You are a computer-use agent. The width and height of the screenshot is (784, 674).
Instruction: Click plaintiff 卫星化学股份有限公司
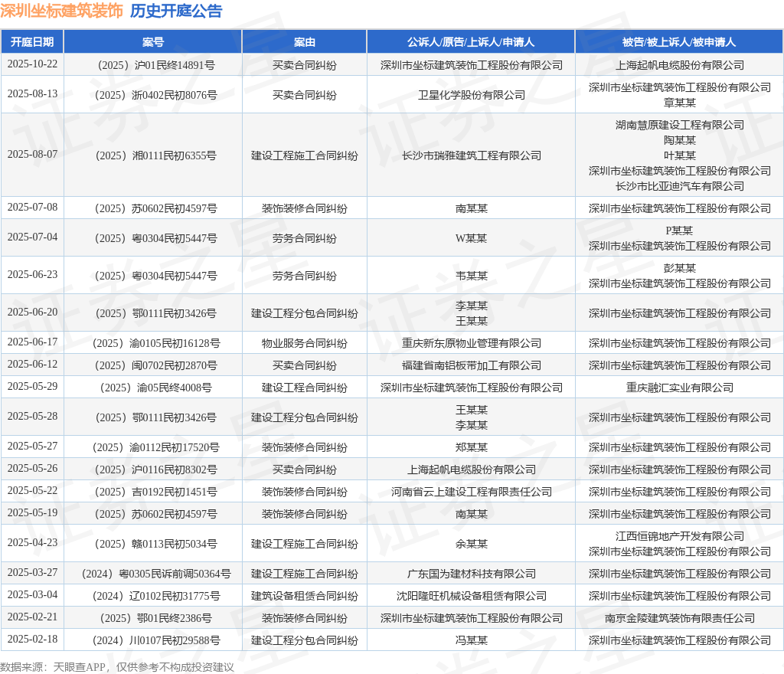(x=472, y=95)
